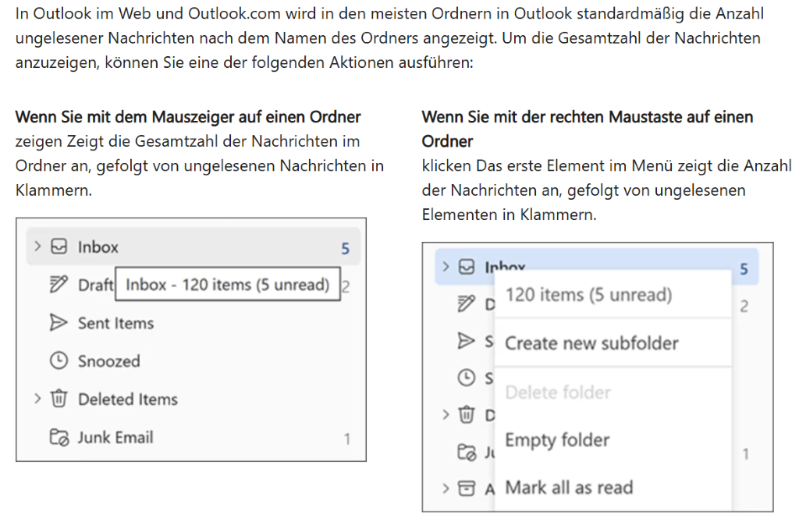Click the unread count 5 beside left Inbox
Image resolution: width=799 pixels, height=532 pixels.
(x=345, y=249)
